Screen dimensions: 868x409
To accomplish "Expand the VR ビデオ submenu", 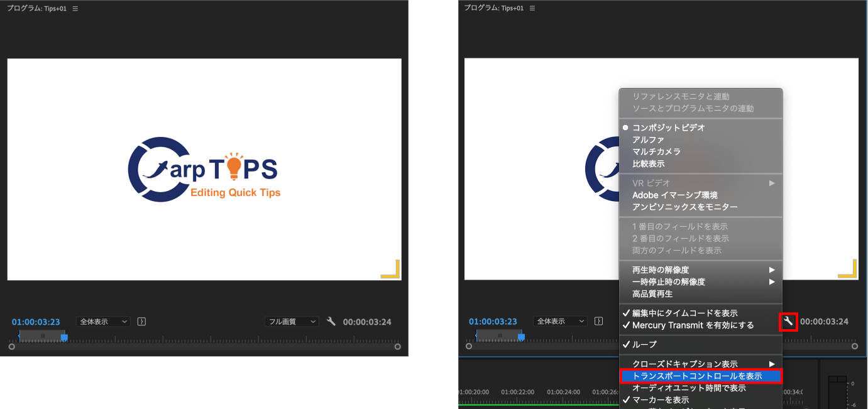I will [701, 183].
